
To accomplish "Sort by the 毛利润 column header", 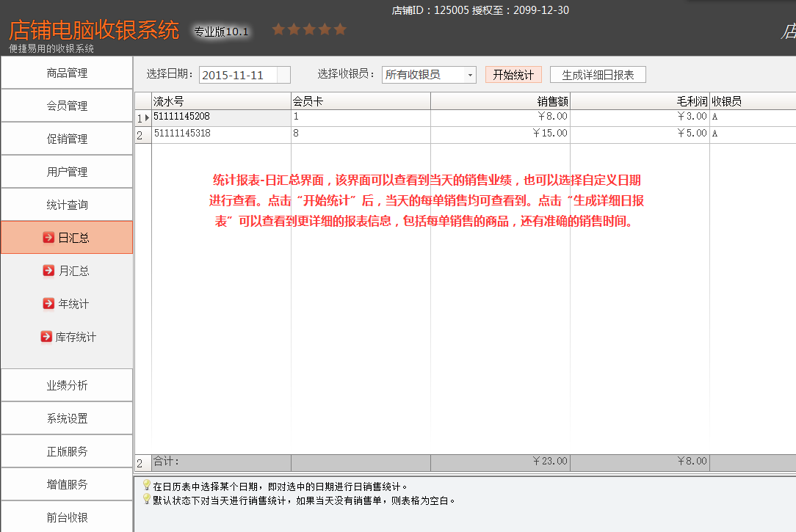I will click(640, 101).
